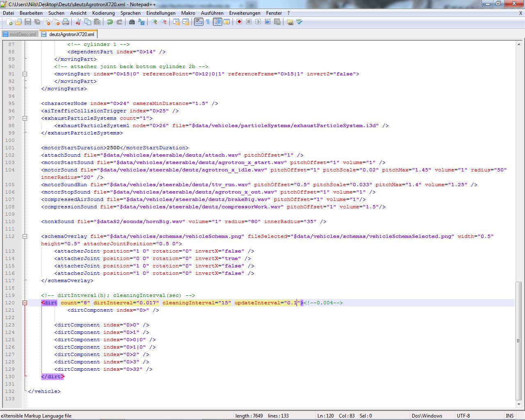The height and width of the screenshot is (420, 525).
Task: Open the Ausführen menu
Action: [x=212, y=13]
